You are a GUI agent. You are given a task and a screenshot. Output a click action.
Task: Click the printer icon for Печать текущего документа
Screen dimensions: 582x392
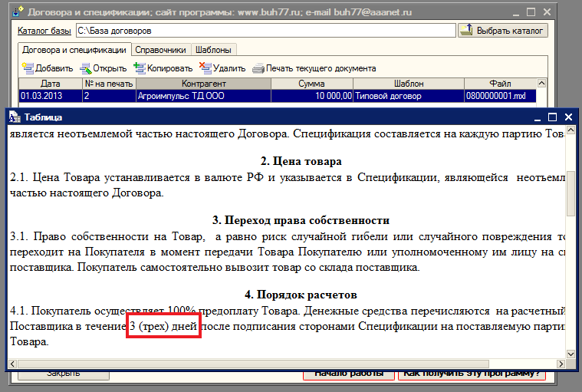(258, 68)
